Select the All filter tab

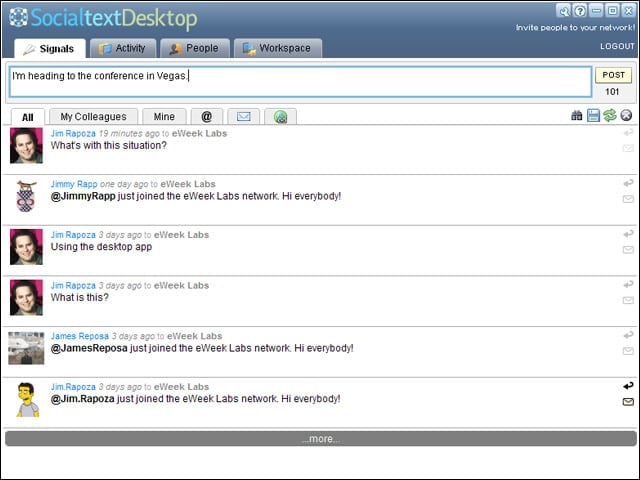click(x=27, y=117)
